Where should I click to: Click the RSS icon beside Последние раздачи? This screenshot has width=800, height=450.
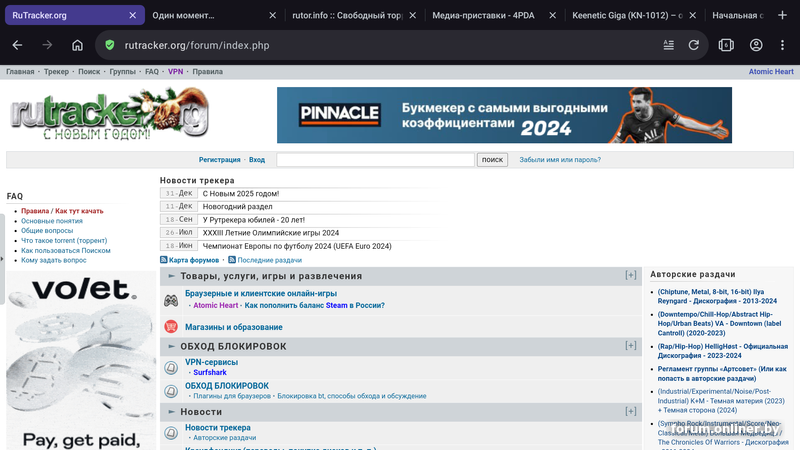click(232, 260)
